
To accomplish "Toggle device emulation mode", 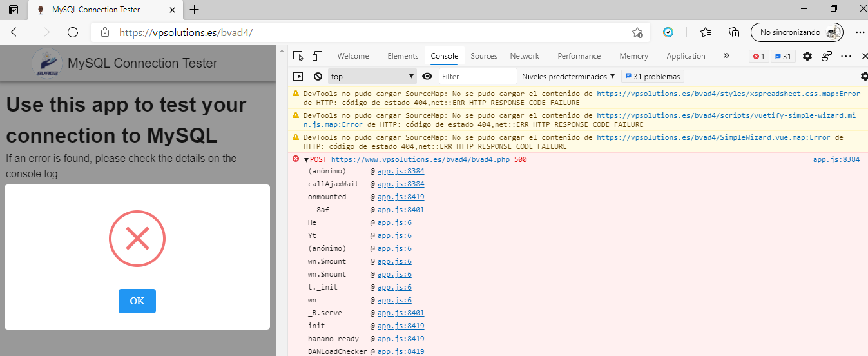I will point(318,56).
